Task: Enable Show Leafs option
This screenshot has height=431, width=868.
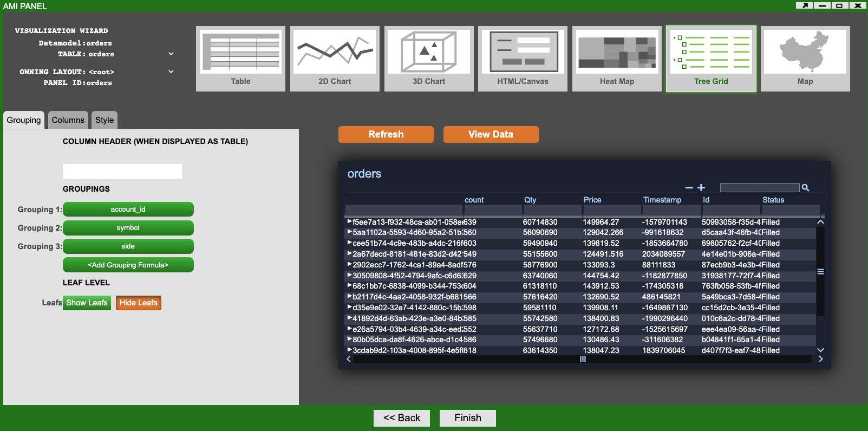Action: [x=87, y=303]
